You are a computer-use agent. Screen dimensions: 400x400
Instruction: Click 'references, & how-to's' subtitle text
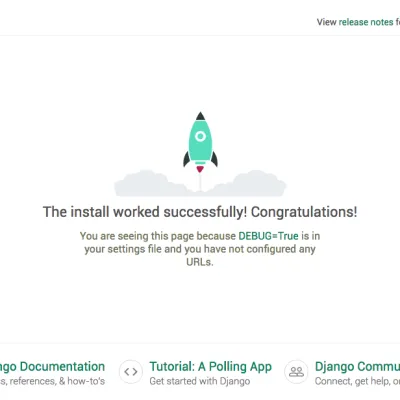tap(57, 381)
